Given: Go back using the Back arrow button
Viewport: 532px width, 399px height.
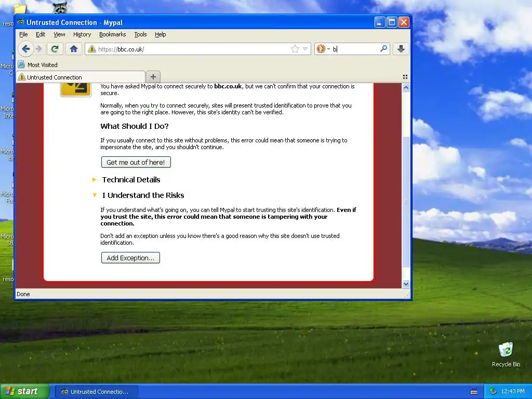Looking at the screenshot, I should pyautogui.click(x=26, y=49).
